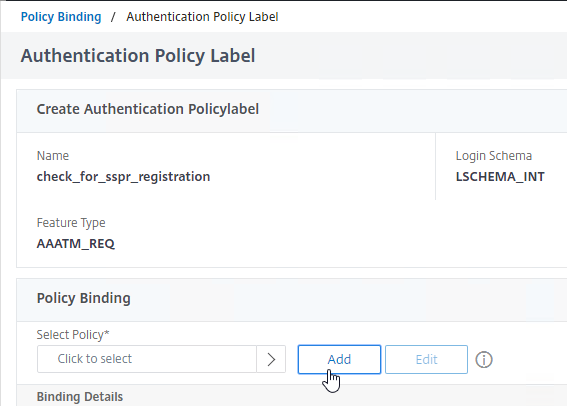The height and width of the screenshot is (406, 567).
Task: Select the Authentication Policy Label breadcrumb item
Action: (x=202, y=17)
